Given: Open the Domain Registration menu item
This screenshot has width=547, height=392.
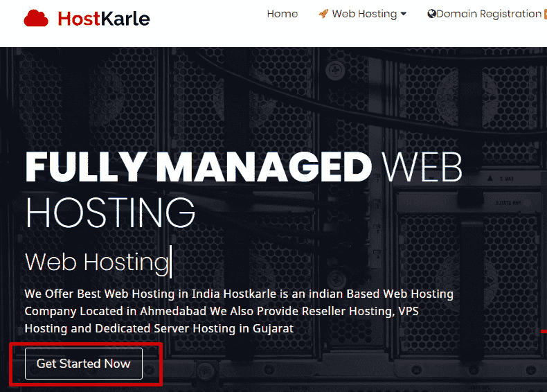Looking at the screenshot, I should tap(489, 14).
